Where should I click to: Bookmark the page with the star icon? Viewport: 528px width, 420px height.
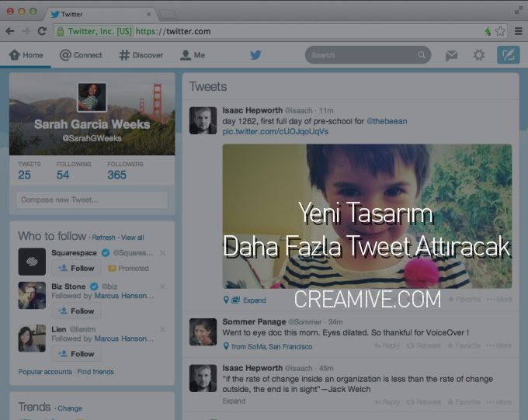click(500, 31)
